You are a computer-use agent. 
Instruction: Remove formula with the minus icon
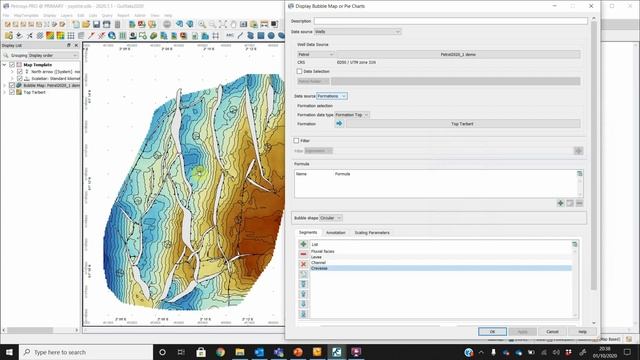579,203
